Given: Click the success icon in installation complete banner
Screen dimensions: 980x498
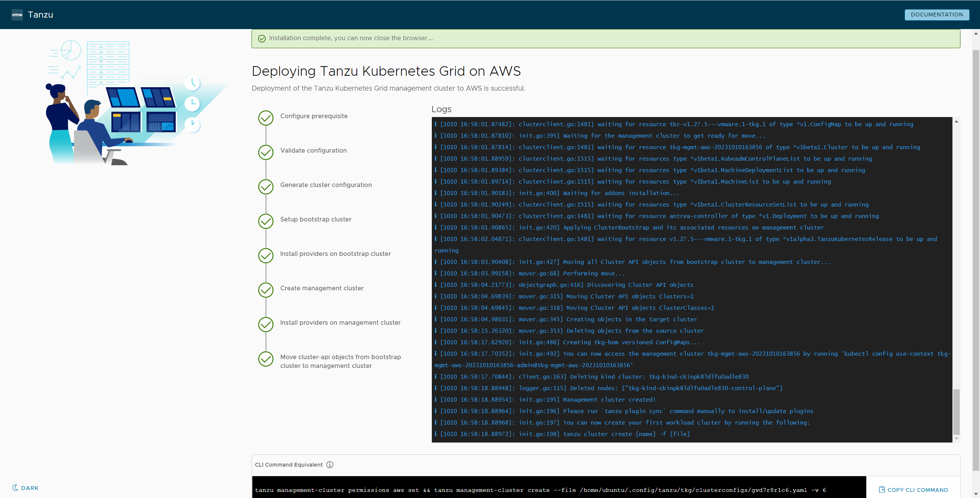Looking at the screenshot, I should pos(262,39).
